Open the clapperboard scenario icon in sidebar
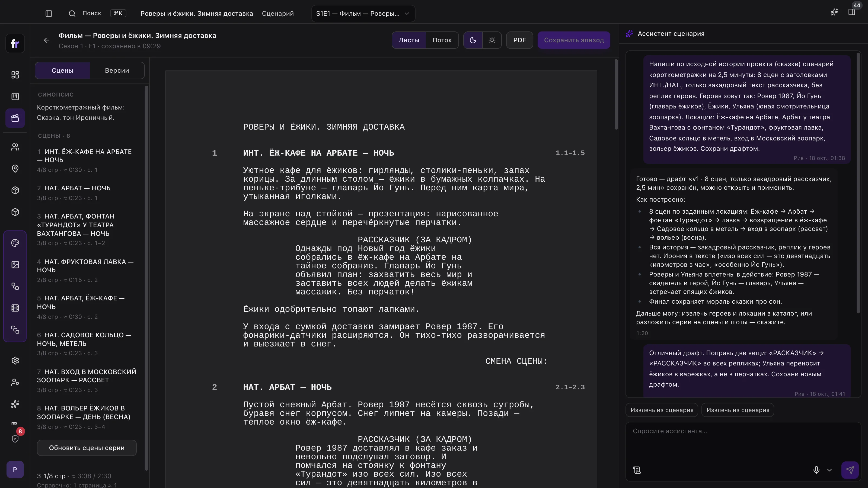Image resolution: width=868 pixels, height=488 pixels. coord(15,118)
